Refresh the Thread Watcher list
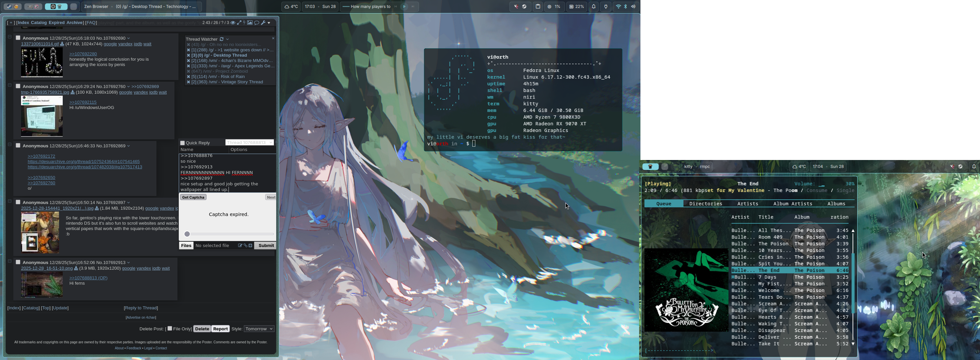Viewport: 980px width, 360px height. click(221, 39)
